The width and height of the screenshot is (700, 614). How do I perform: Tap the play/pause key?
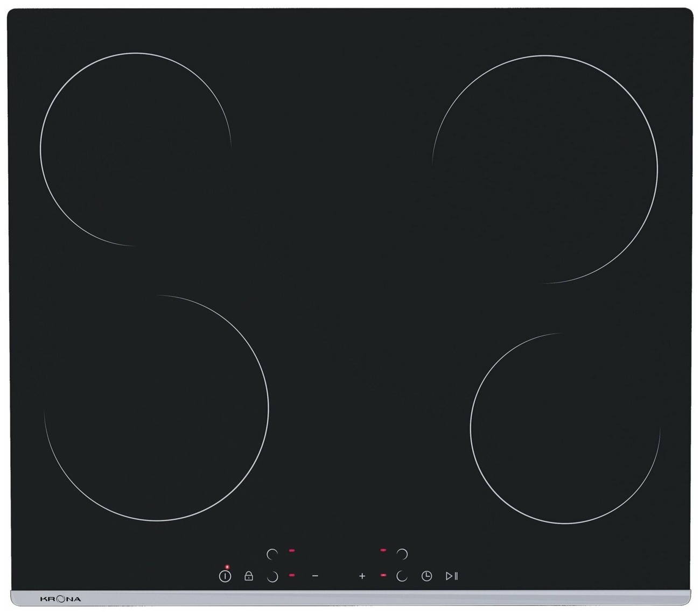452,576
